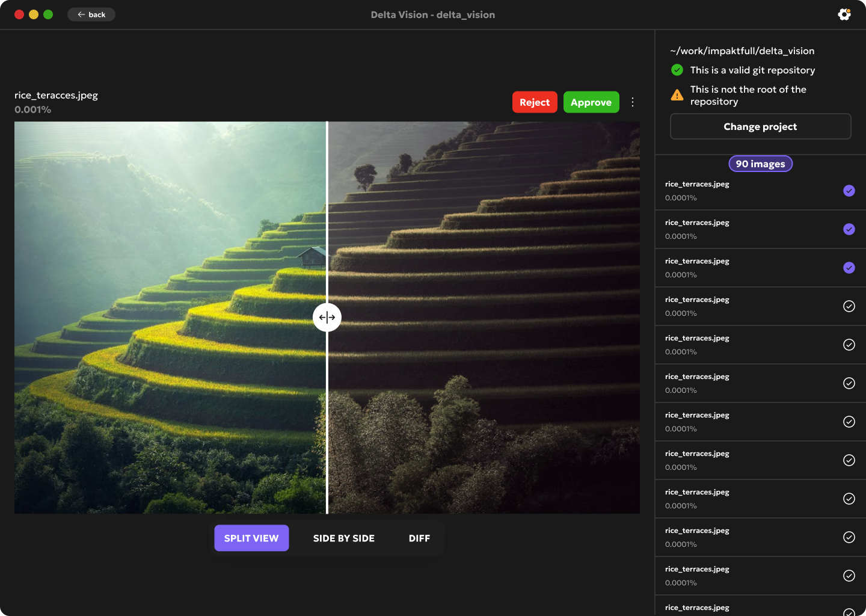The image size is (866, 616).
Task: Click the rice_teracces.jpeg file name heading
Action: (56, 95)
